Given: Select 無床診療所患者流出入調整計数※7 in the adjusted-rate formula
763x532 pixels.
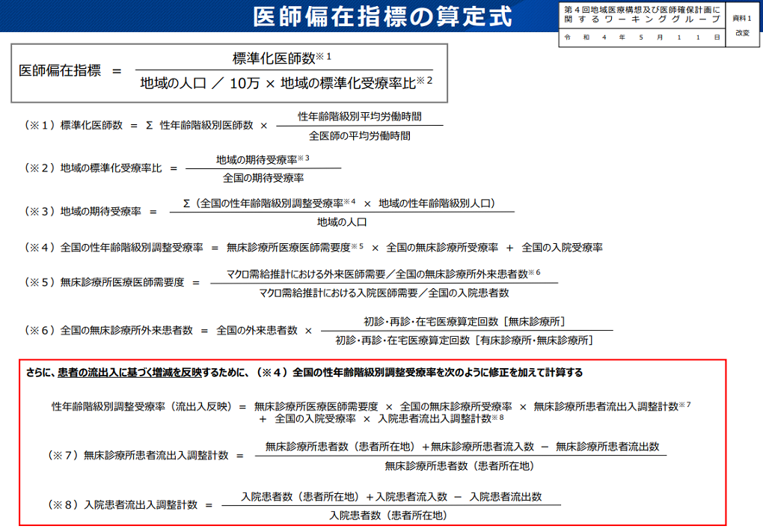Looking at the screenshot, I should [612, 406].
